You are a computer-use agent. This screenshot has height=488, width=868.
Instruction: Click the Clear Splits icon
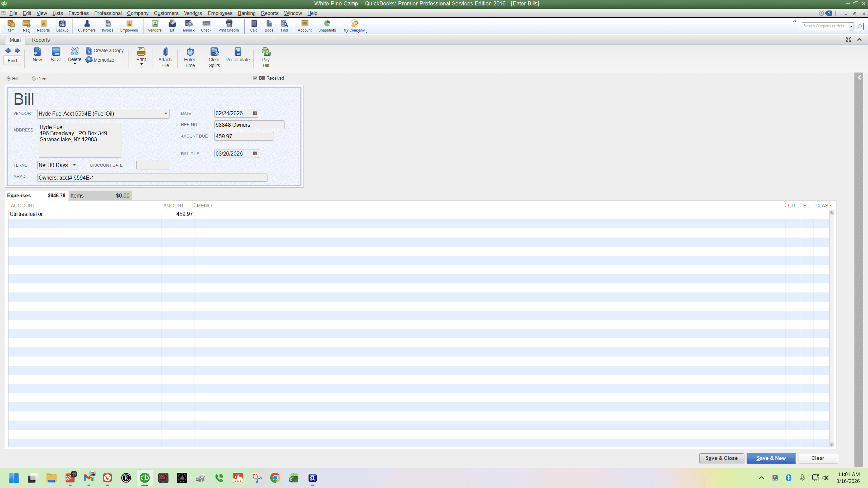point(214,52)
